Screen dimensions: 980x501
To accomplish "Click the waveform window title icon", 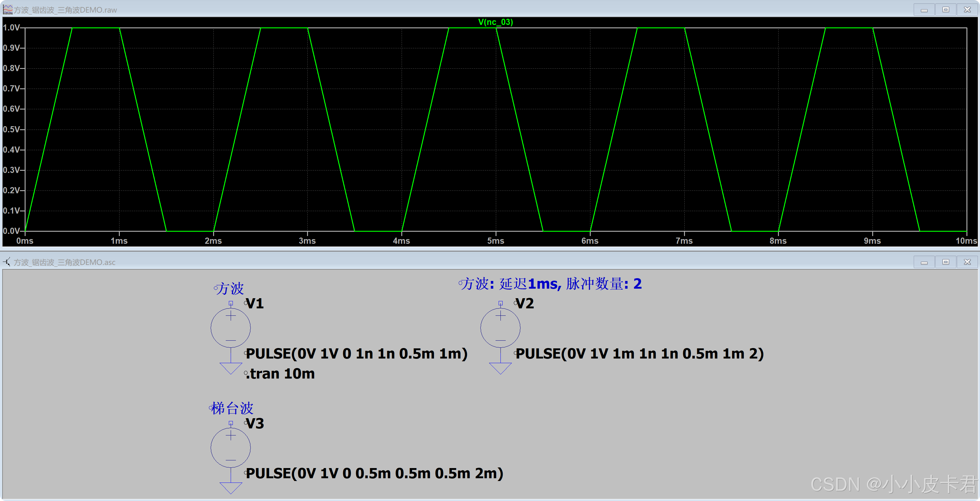I will 7,10.
